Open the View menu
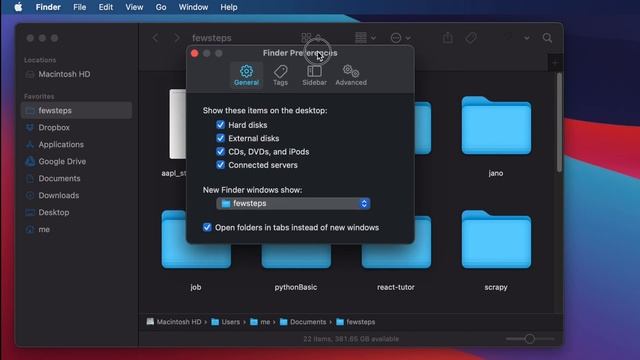 click(x=134, y=7)
